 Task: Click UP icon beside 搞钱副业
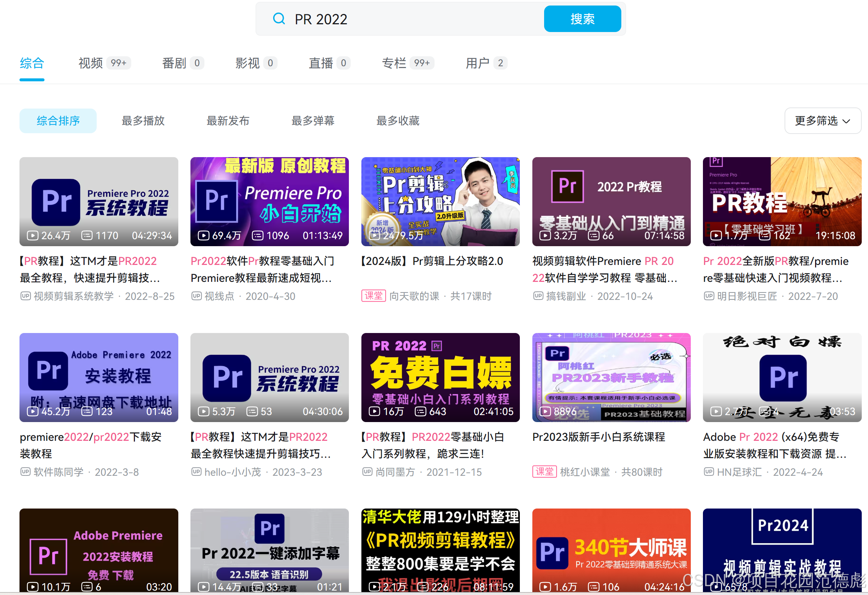[x=538, y=296]
